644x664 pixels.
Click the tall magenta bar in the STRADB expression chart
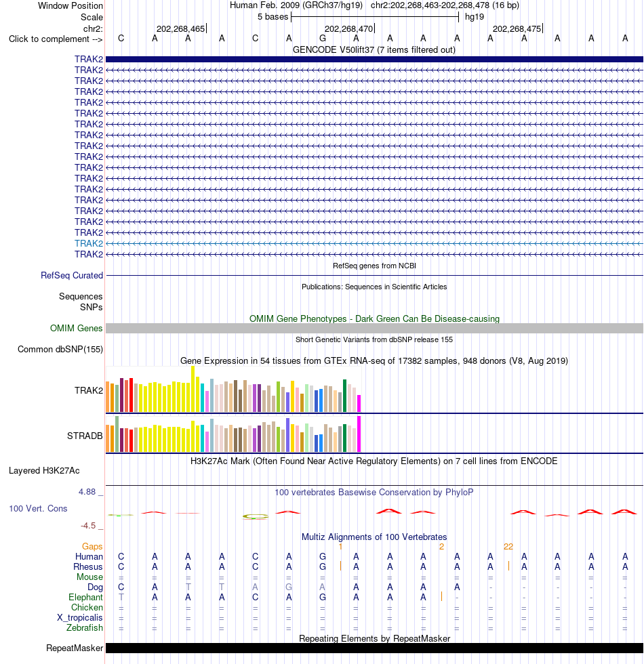click(359, 434)
